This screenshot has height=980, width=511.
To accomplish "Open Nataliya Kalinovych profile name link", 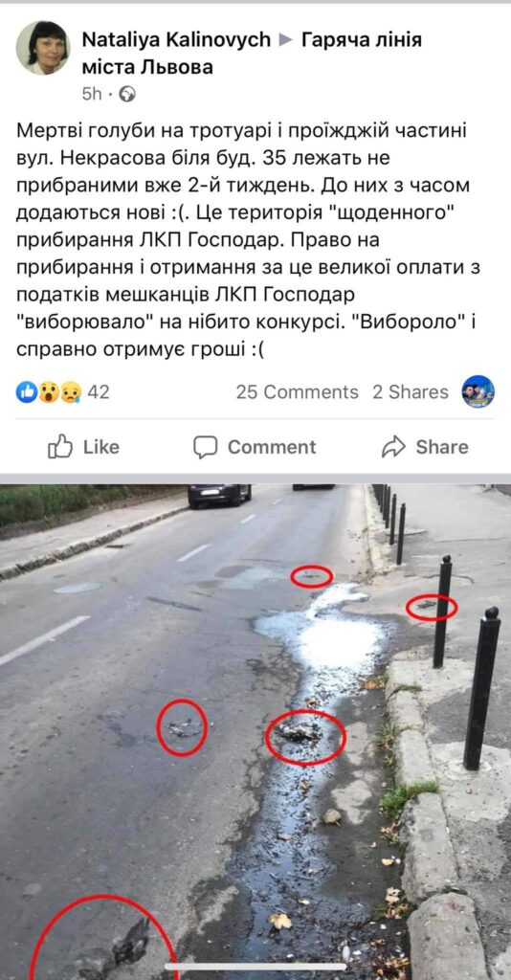I will (x=177, y=40).
